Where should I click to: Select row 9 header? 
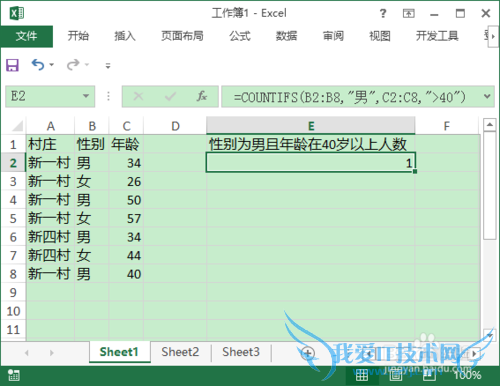(x=13, y=292)
